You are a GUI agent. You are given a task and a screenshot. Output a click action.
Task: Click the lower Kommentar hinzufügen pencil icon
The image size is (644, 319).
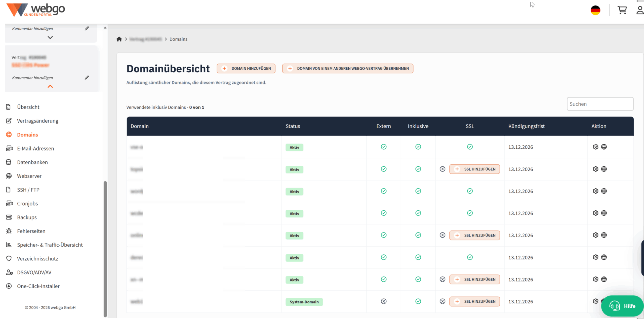pyautogui.click(x=87, y=78)
